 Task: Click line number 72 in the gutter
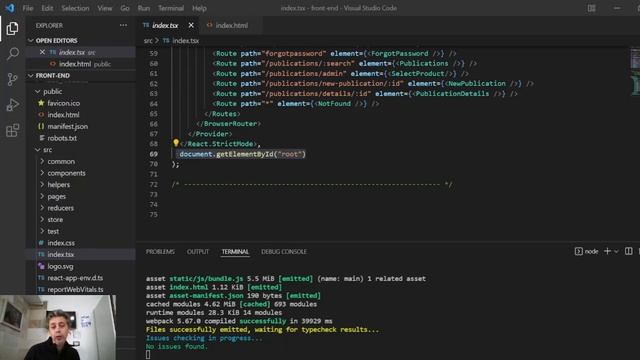click(153, 184)
